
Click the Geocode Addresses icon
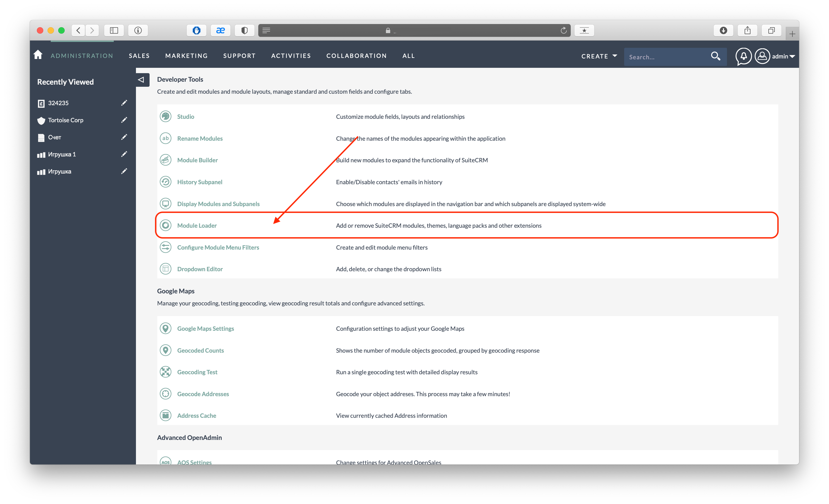[166, 394]
